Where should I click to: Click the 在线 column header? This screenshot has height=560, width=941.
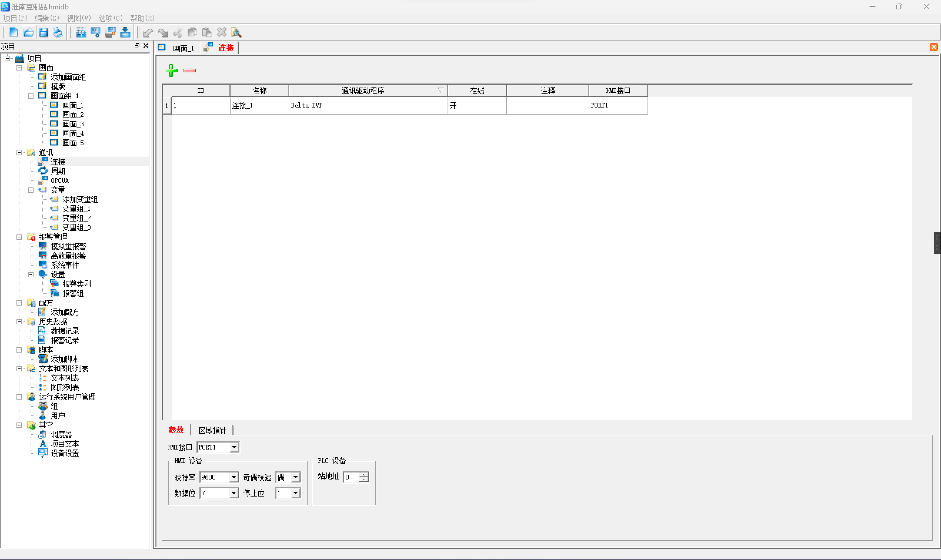[477, 90]
